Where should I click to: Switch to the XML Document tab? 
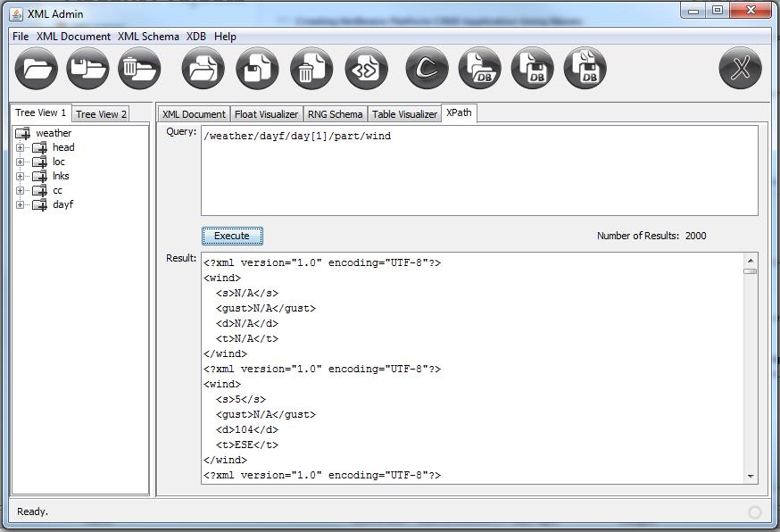click(x=194, y=114)
